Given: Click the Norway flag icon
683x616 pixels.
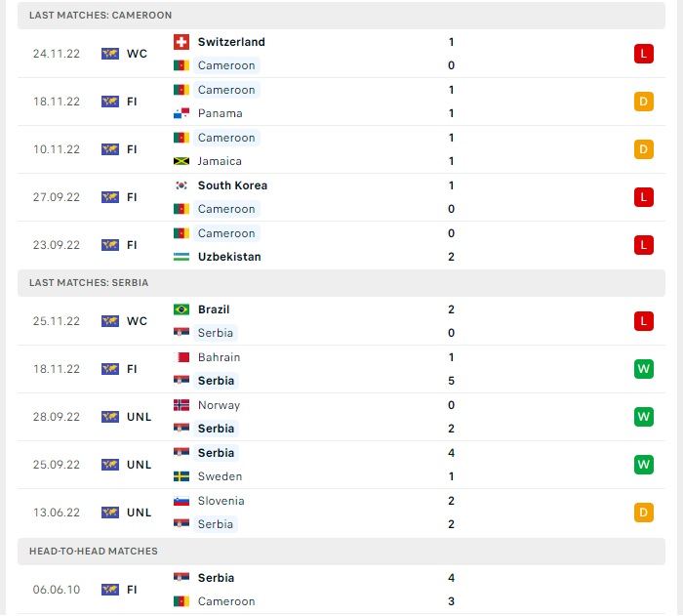Looking at the screenshot, I should point(181,405).
